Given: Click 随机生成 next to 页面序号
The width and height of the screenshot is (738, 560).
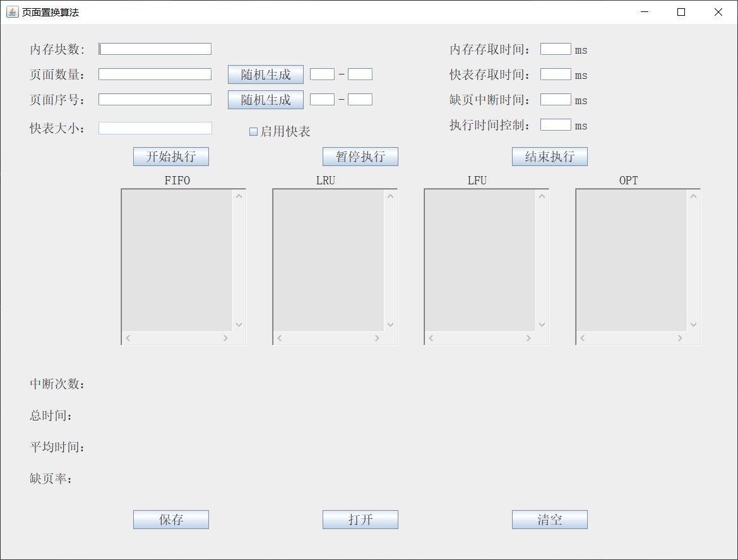Looking at the screenshot, I should pos(265,100).
